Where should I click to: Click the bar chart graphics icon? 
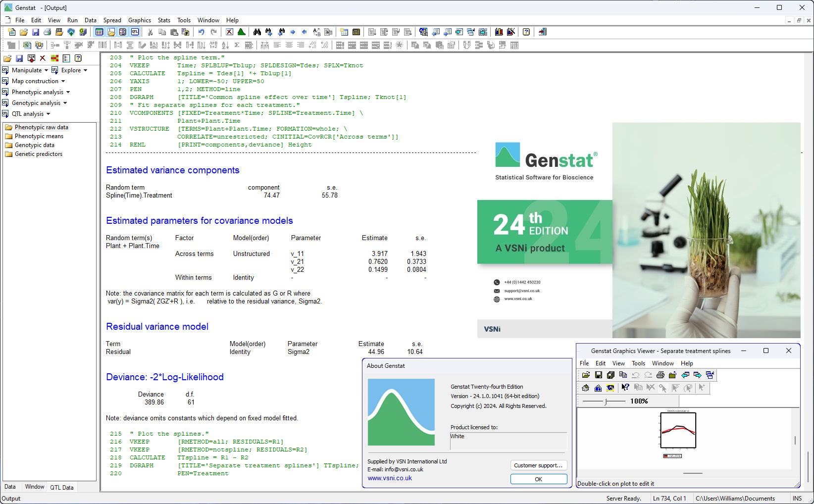[499, 32]
